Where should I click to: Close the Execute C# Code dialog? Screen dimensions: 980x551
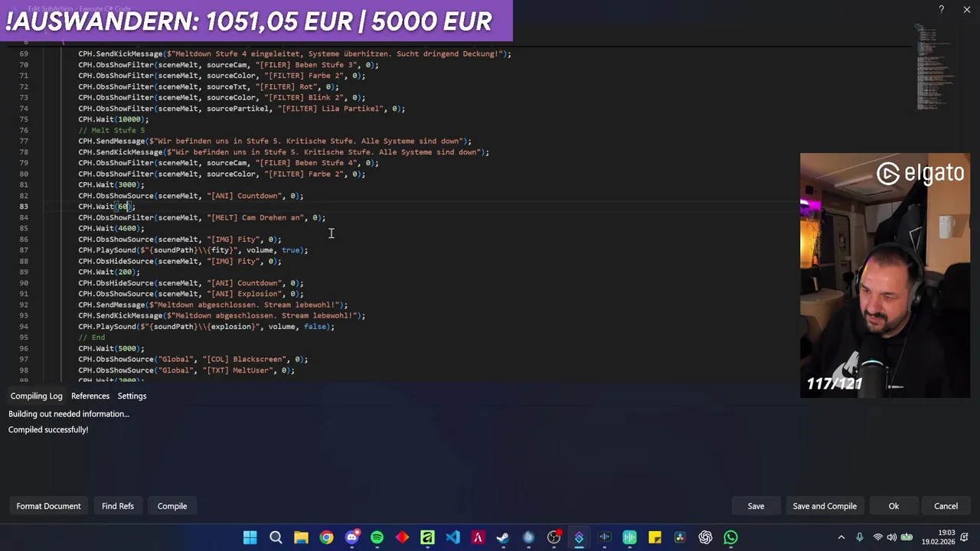(x=966, y=10)
